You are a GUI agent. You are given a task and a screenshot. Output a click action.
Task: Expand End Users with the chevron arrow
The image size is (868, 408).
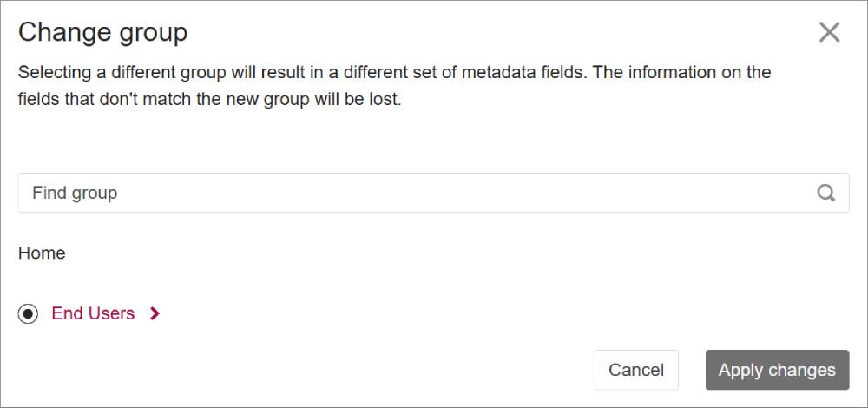pos(155,314)
